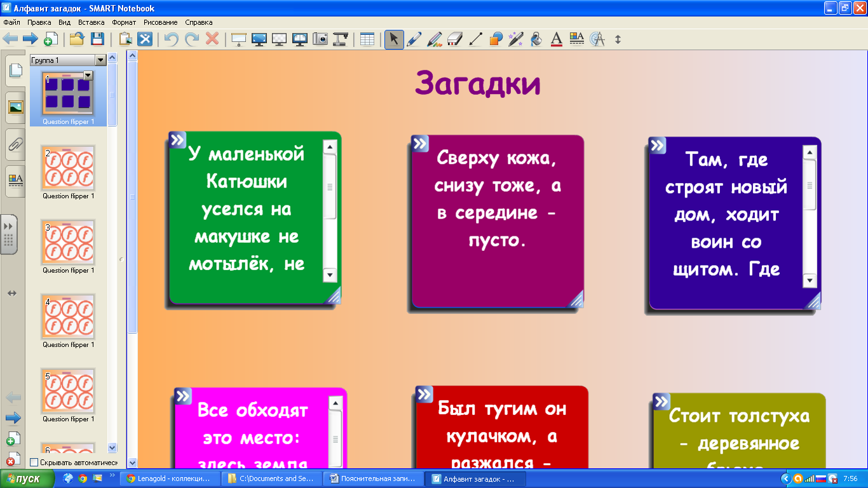Click scroll-down arrow in green Катюшки card
868x488 pixels.
[x=330, y=275]
